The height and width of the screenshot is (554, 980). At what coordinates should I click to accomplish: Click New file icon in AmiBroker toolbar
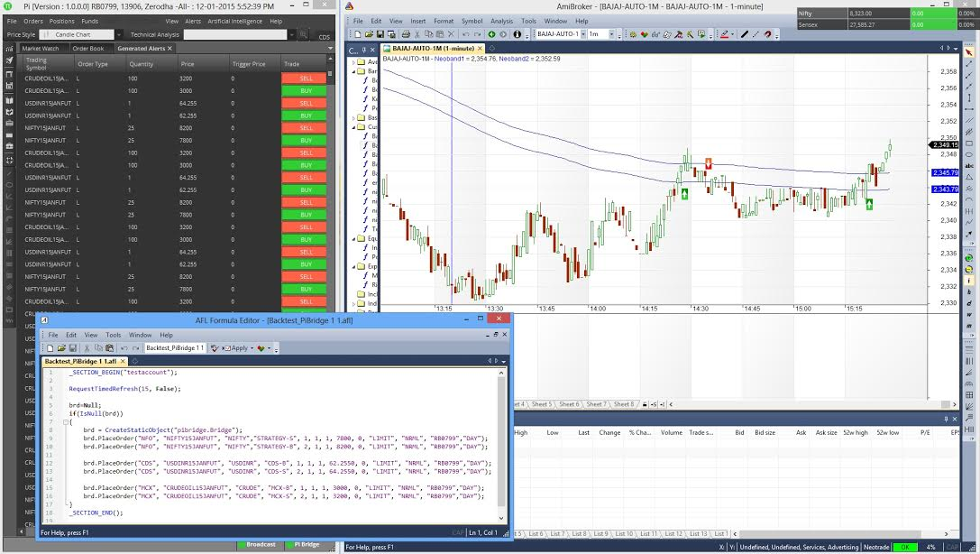pyautogui.click(x=359, y=34)
